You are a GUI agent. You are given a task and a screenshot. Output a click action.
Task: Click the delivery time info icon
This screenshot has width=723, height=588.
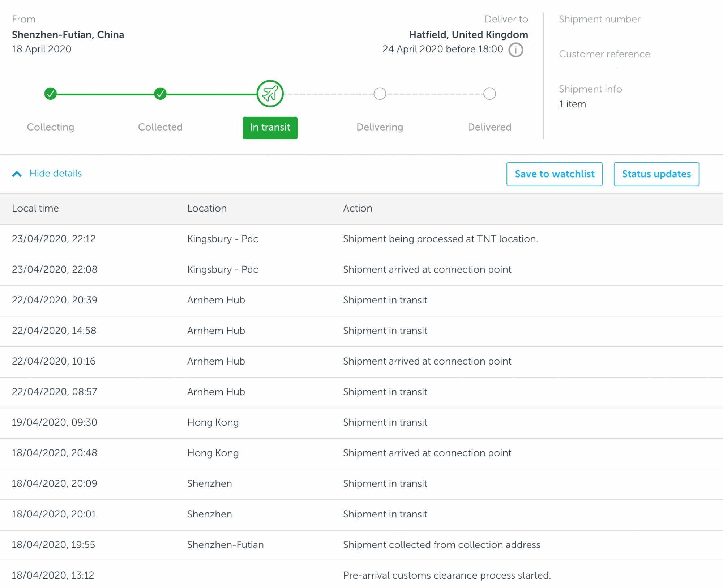(515, 50)
